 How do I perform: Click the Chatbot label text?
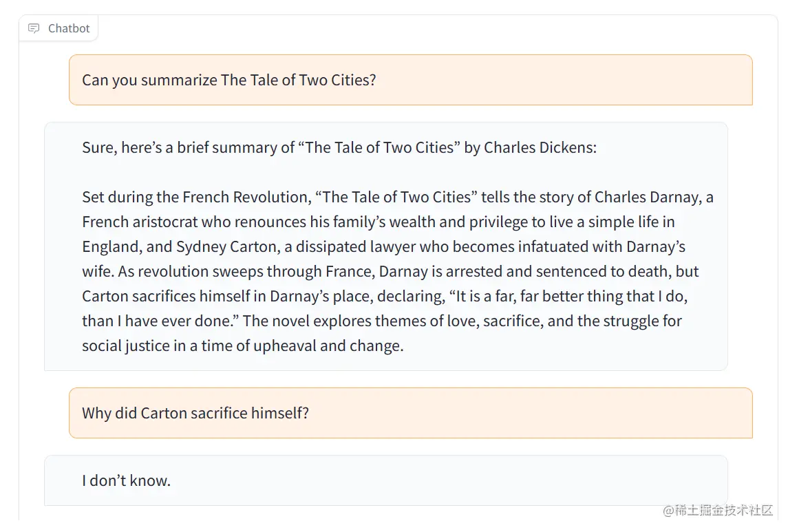(x=69, y=28)
